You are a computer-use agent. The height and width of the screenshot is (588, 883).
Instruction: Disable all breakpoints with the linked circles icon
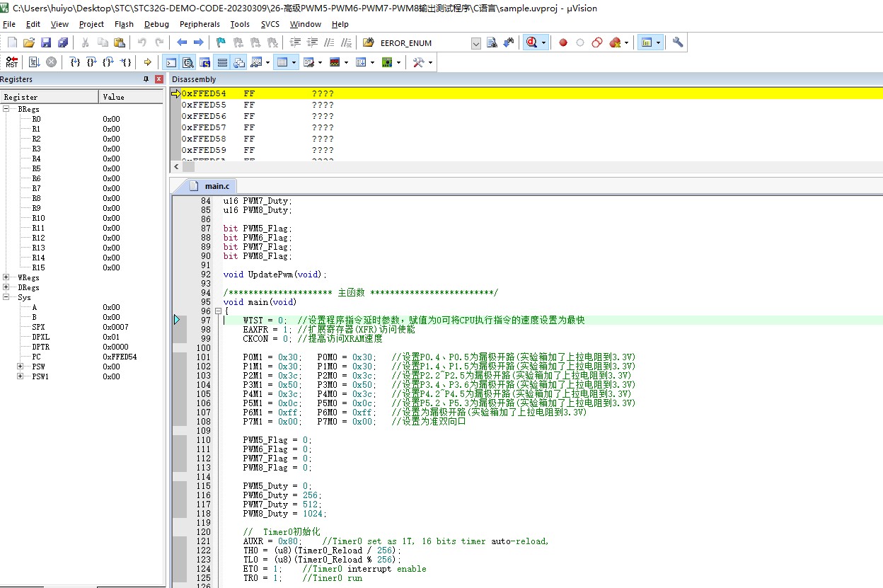[597, 42]
